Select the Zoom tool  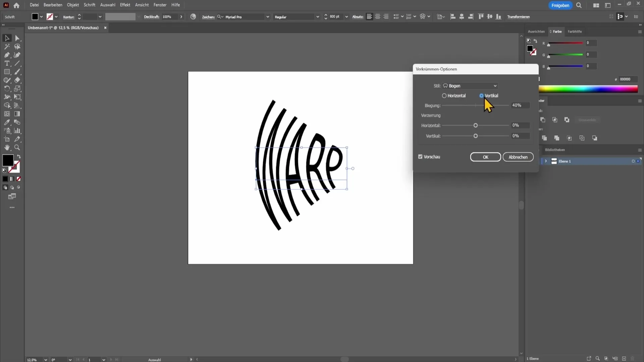click(17, 147)
